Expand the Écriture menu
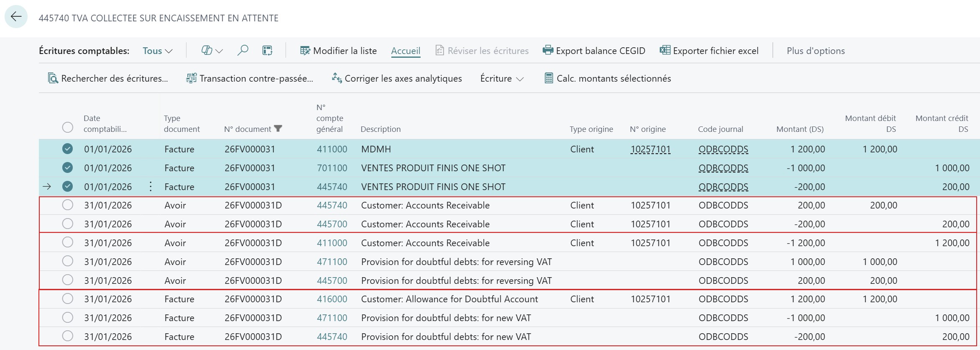This screenshot has height=350, width=980. coord(502,78)
